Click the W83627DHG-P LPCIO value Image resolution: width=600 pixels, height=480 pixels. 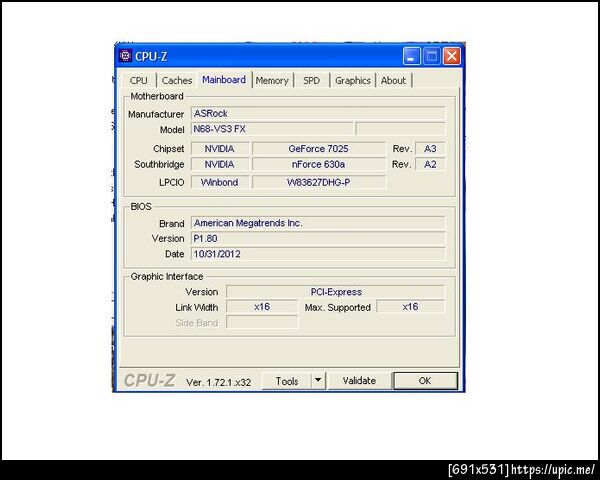(319, 182)
